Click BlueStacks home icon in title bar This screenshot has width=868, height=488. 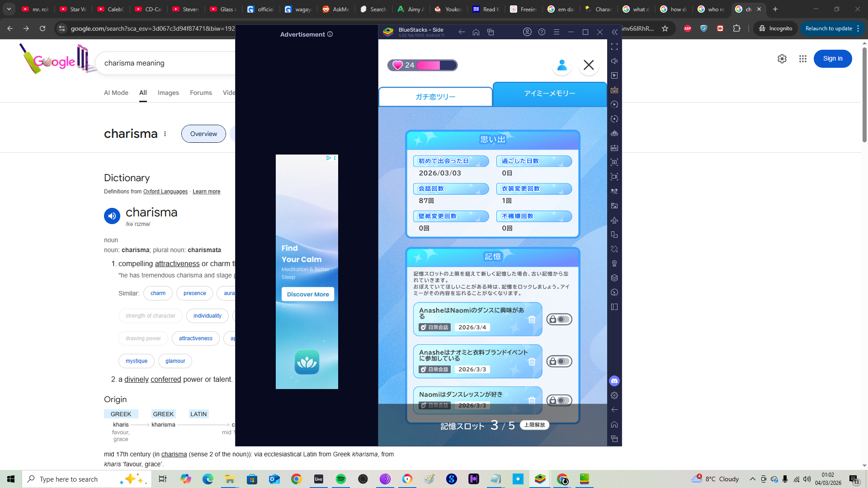point(476,32)
